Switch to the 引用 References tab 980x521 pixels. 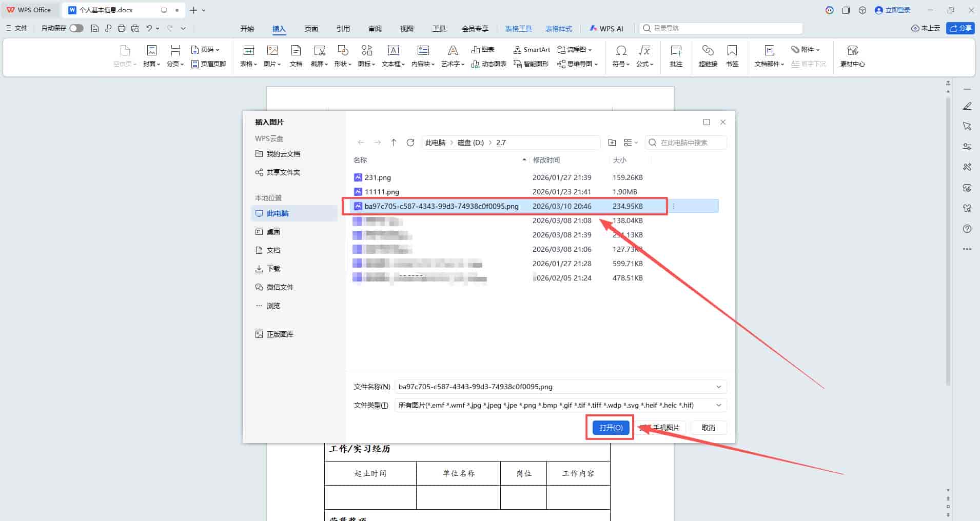343,29
